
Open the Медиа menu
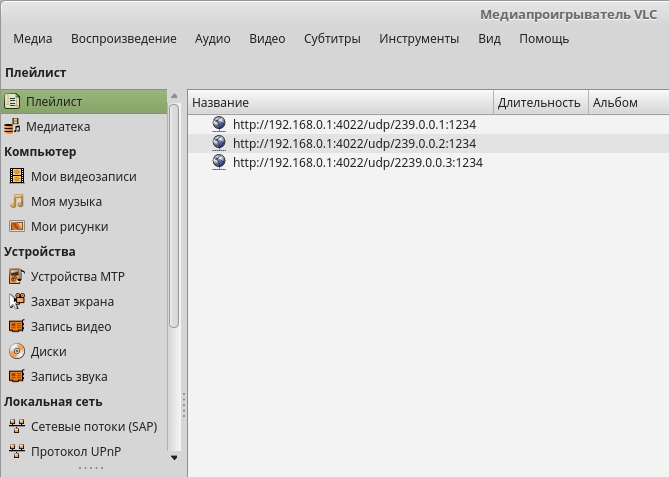33,39
